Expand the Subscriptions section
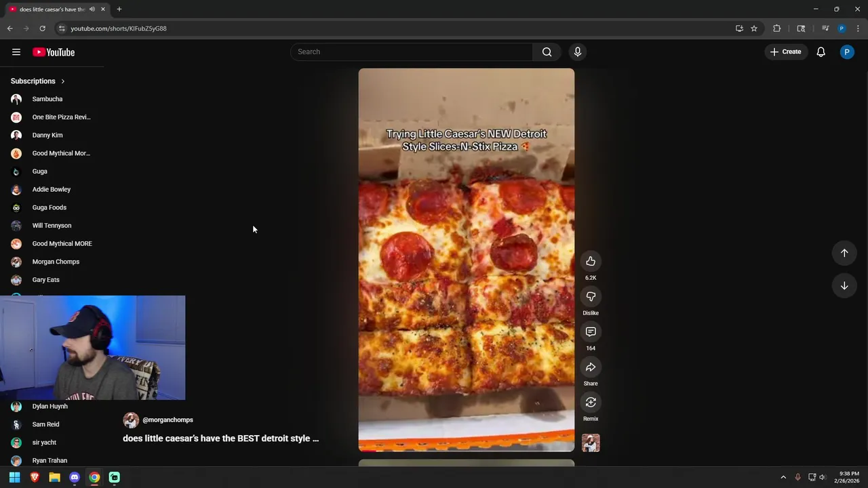The image size is (868, 488). [38, 81]
